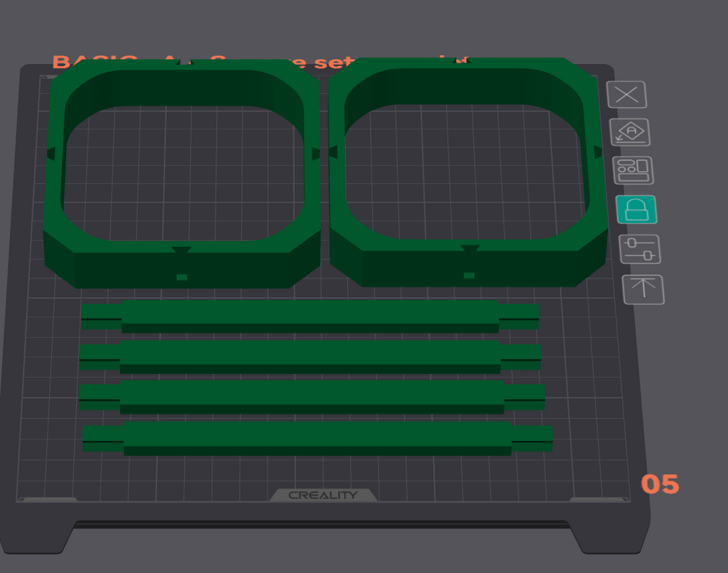Click the small rectangular notch on left frame
The image size is (728, 573).
click(181, 277)
